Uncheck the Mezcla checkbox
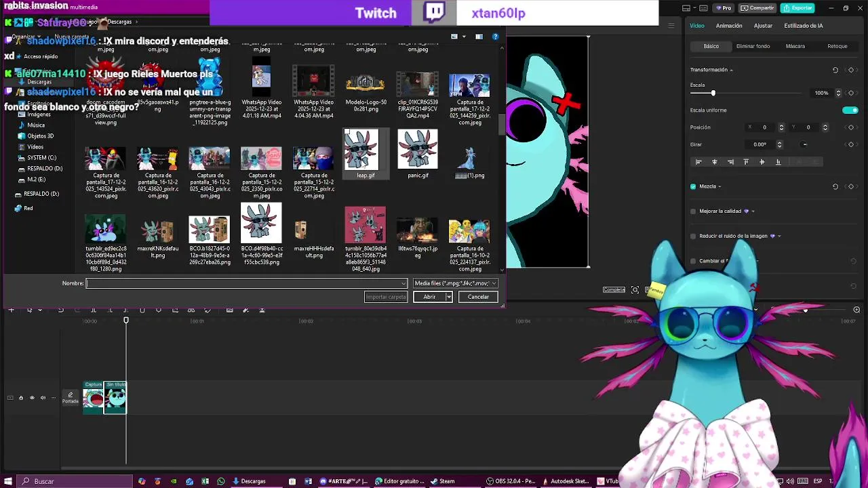 [x=693, y=186]
